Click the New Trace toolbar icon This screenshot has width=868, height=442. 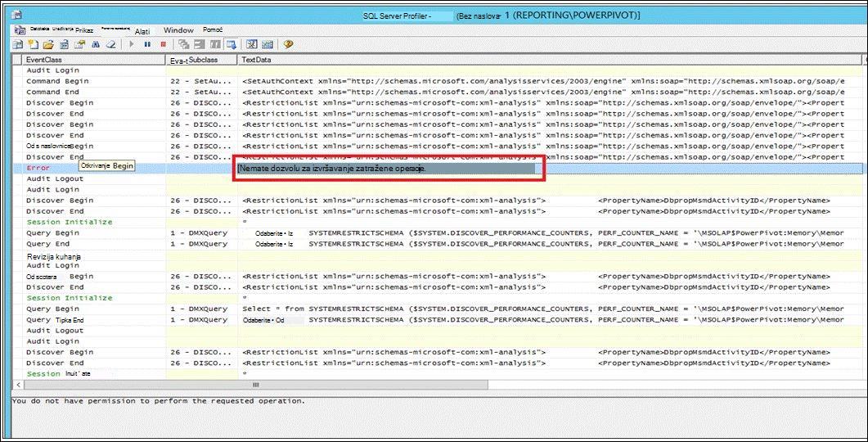tap(18, 44)
